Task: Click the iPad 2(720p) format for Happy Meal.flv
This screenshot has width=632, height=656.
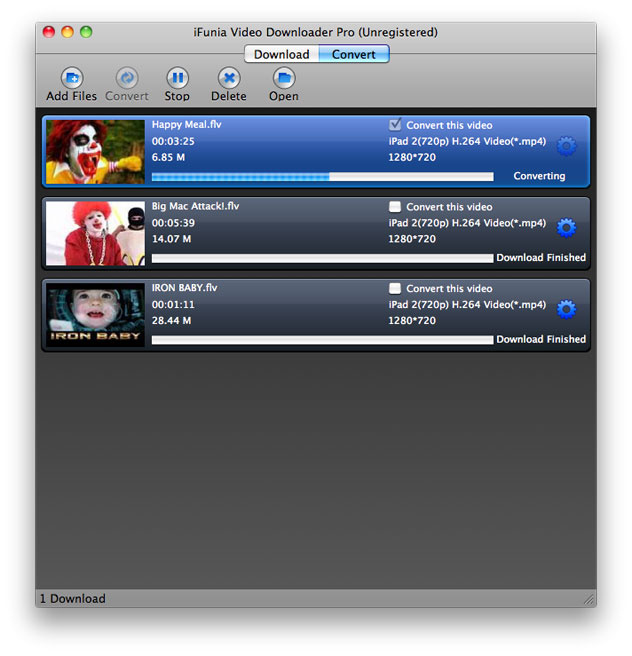Action: [467, 141]
